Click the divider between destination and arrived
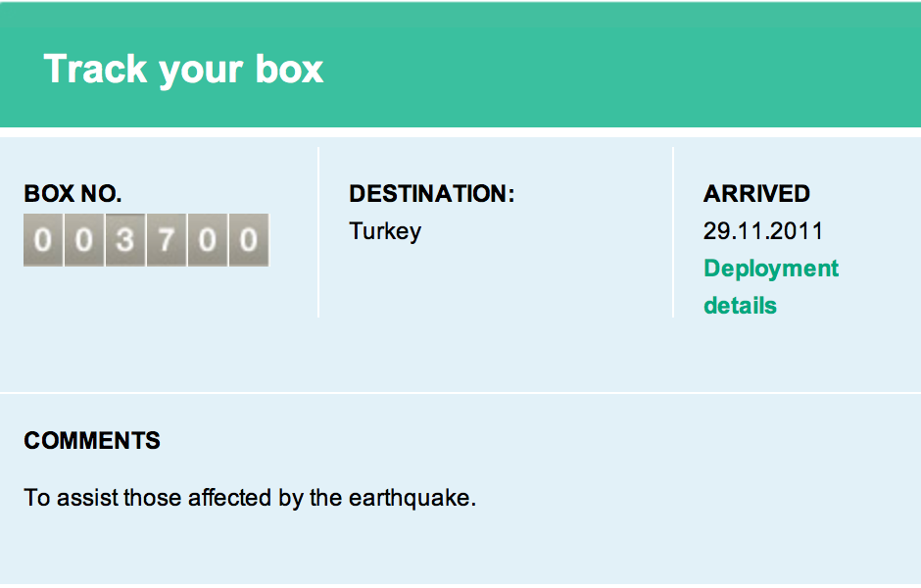The width and height of the screenshot is (921, 588). click(x=673, y=232)
